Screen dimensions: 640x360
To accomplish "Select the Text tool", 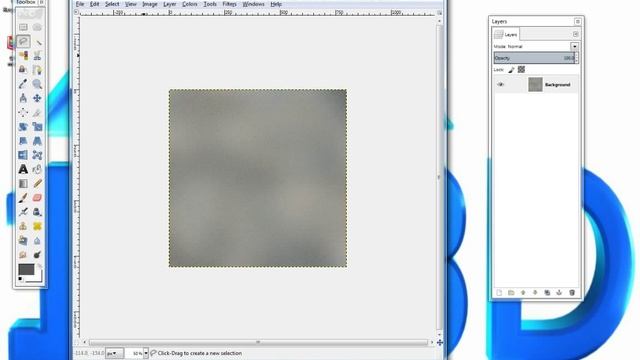I will [23, 169].
